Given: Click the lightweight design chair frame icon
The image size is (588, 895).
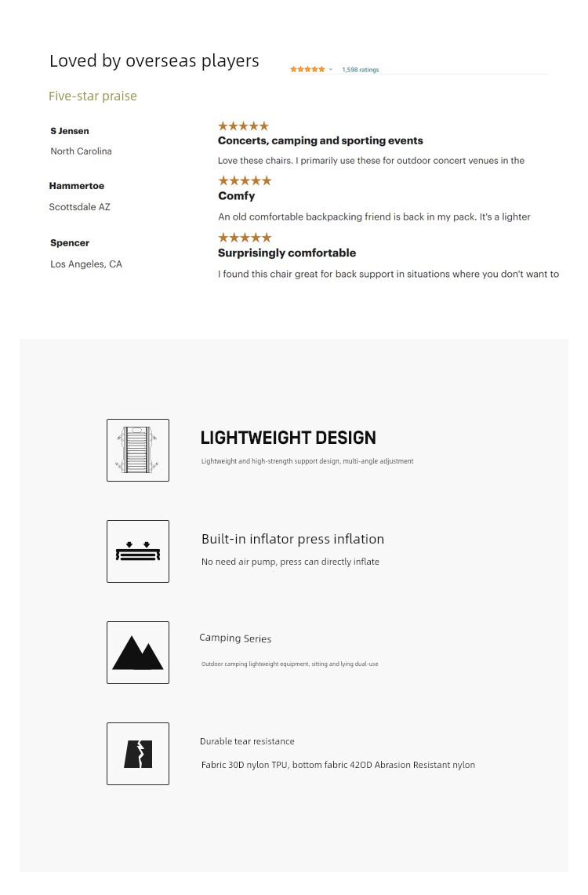Looking at the screenshot, I should [x=138, y=449].
